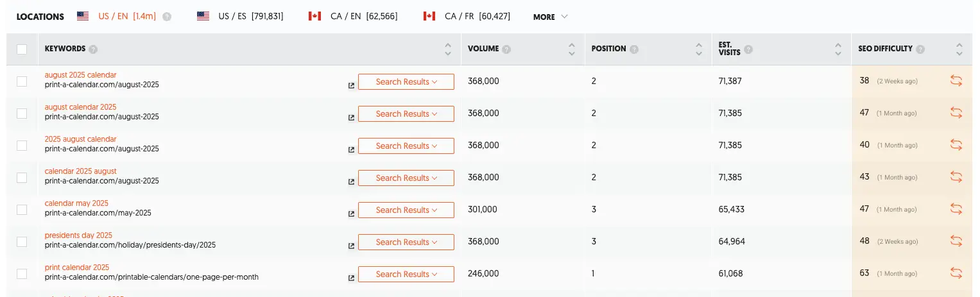
Task: Click help icon next to Keywords header
Action: (x=93, y=49)
